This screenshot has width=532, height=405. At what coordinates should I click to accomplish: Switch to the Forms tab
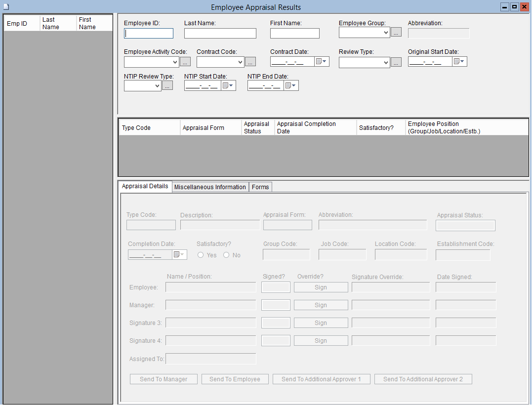(260, 187)
